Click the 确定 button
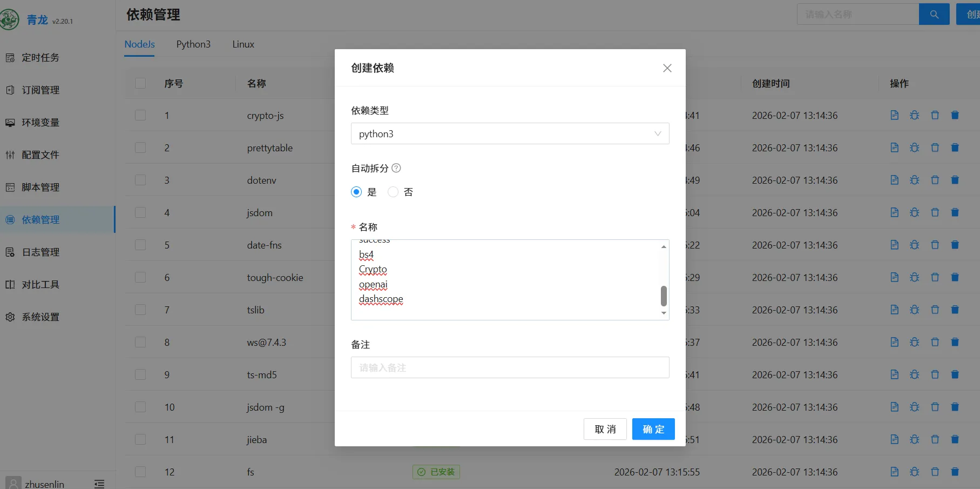 click(x=653, y=429)
